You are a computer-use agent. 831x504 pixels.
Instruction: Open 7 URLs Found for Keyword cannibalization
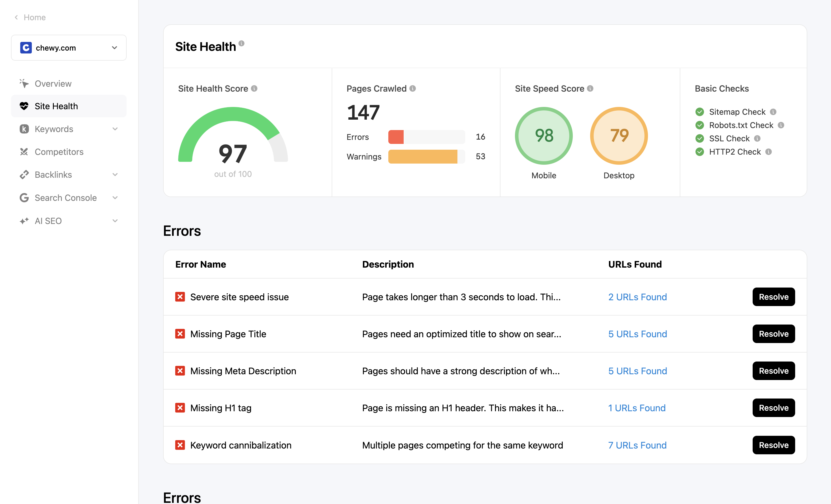(x=637, y=445)
